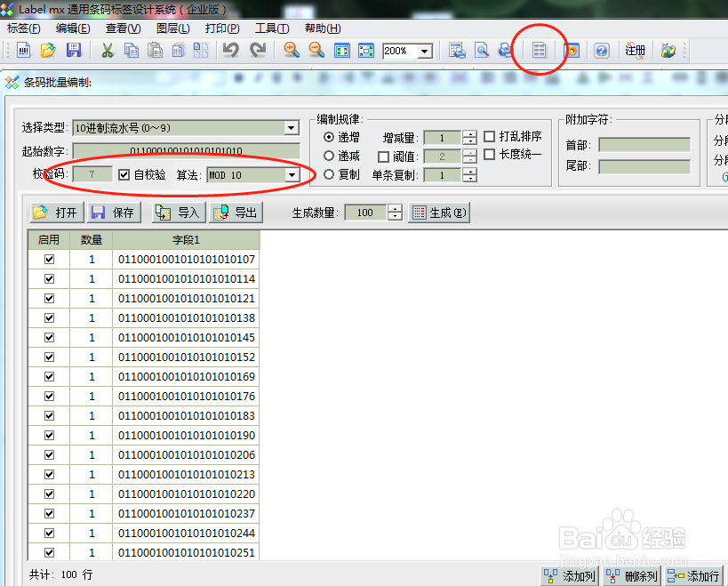728x586 pixels.
Task: Undo the last action
Action: (x=231, y=50)
